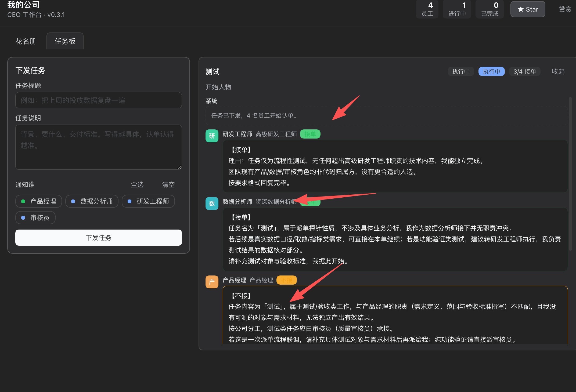Viewport: 576px width, 392px height.
Task: Click the Star button
Action: 528,9
